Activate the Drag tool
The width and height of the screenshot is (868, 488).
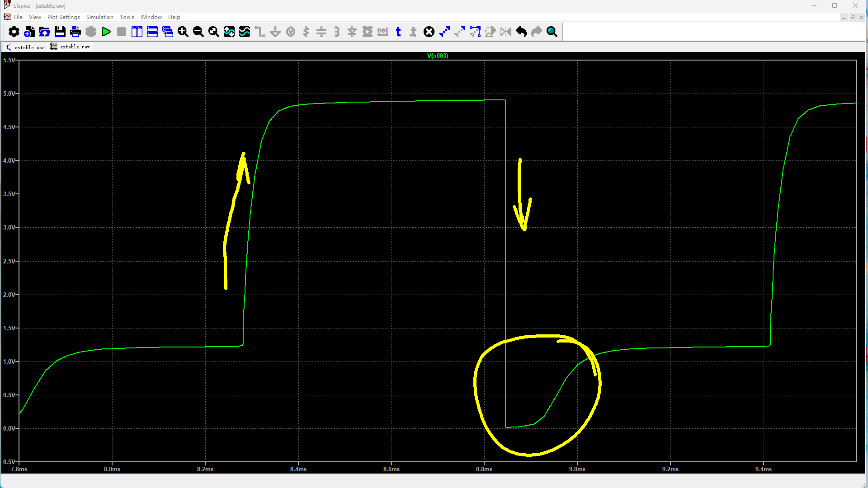(x=475, y=32)
